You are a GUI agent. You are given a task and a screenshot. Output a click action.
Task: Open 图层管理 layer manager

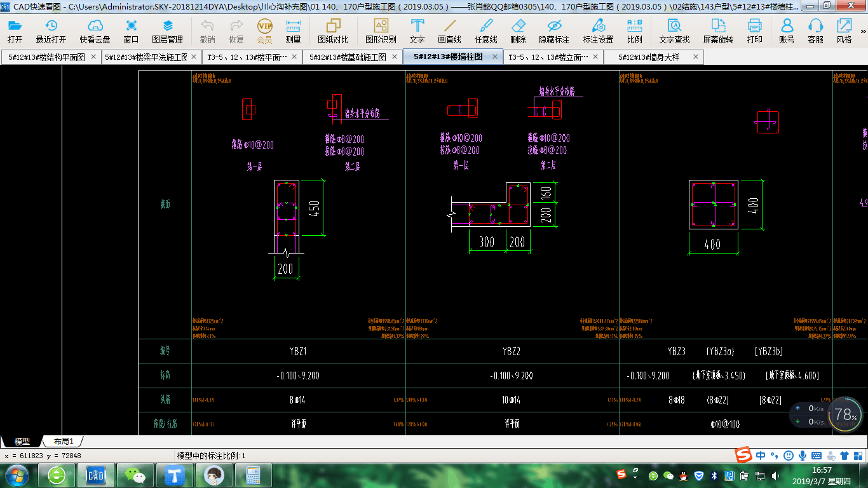[x=167, y=31]
